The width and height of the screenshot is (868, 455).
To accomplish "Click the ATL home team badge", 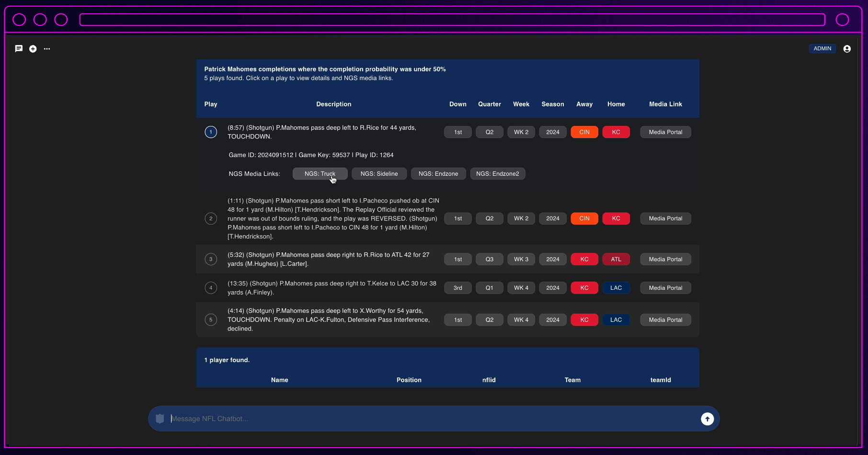I will [x=616, y=259].
